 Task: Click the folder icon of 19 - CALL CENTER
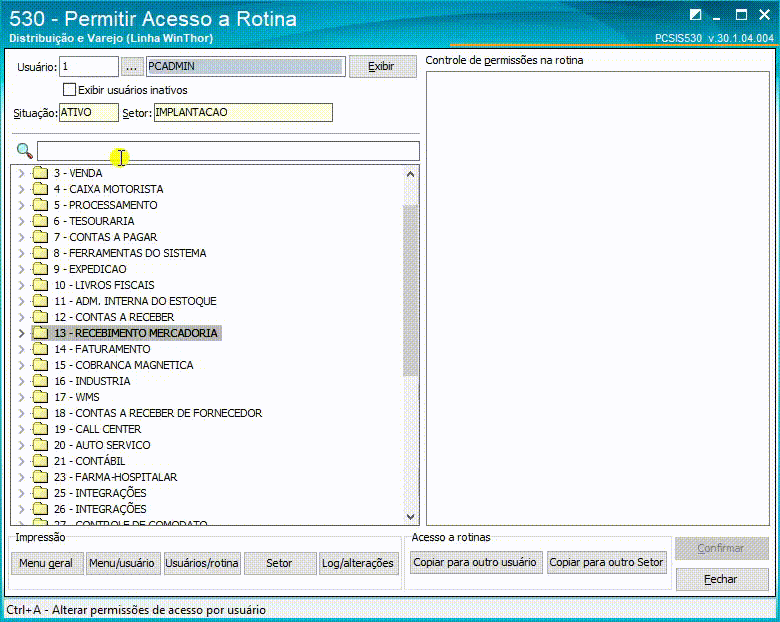[x=40, y=429]
